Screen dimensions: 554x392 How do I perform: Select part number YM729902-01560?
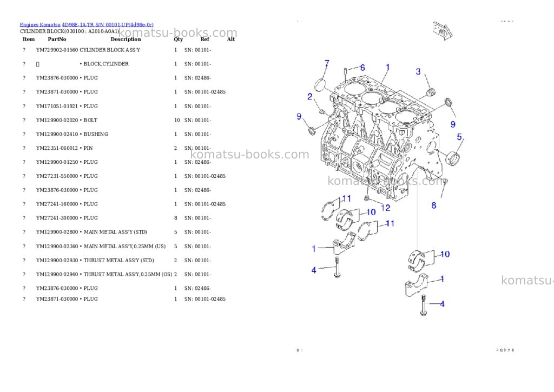(57, 50)
